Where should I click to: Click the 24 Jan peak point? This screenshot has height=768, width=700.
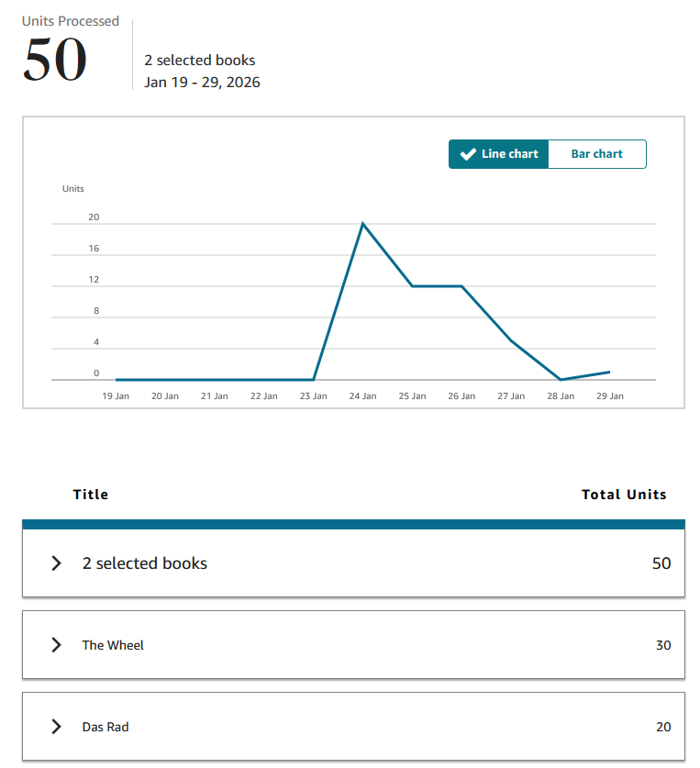click(x=363, y=224)
